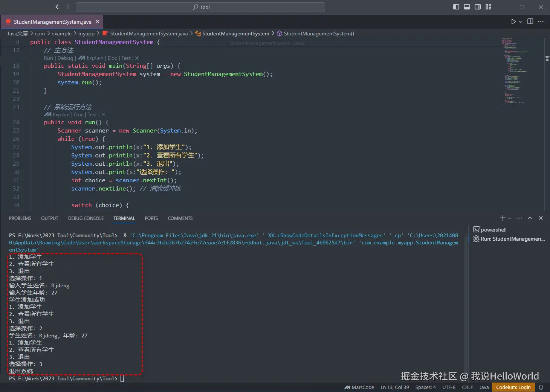Click Explain CodeLens above main method
This screenshot has width=550, height=392.
(91, 58)
